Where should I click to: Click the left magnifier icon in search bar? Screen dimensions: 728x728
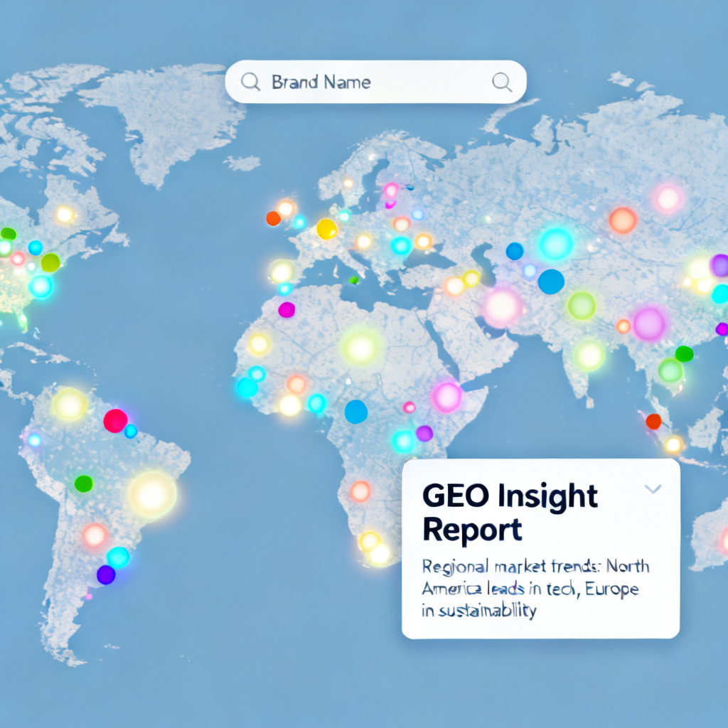pyautogui.click(x=250, y=82)
